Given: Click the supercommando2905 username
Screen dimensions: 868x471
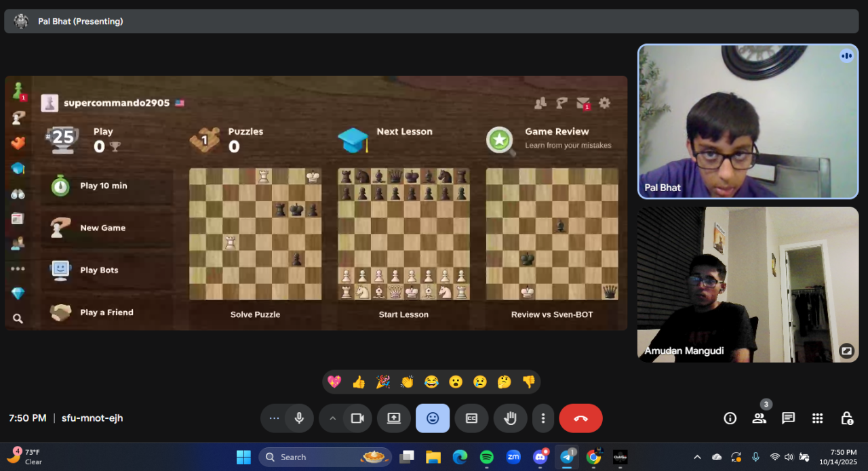Looking at the screenshot, I should click(x=117, y=103).
